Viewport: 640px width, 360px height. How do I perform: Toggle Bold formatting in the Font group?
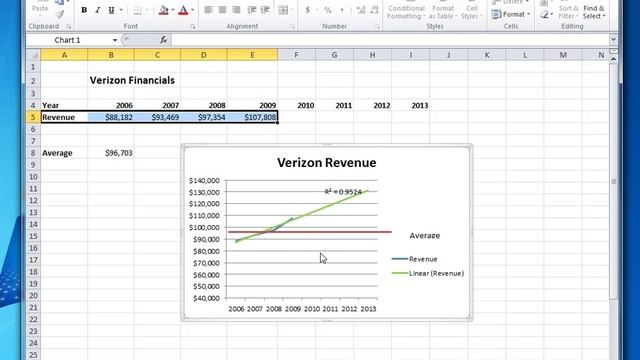(x=84, y=10)
